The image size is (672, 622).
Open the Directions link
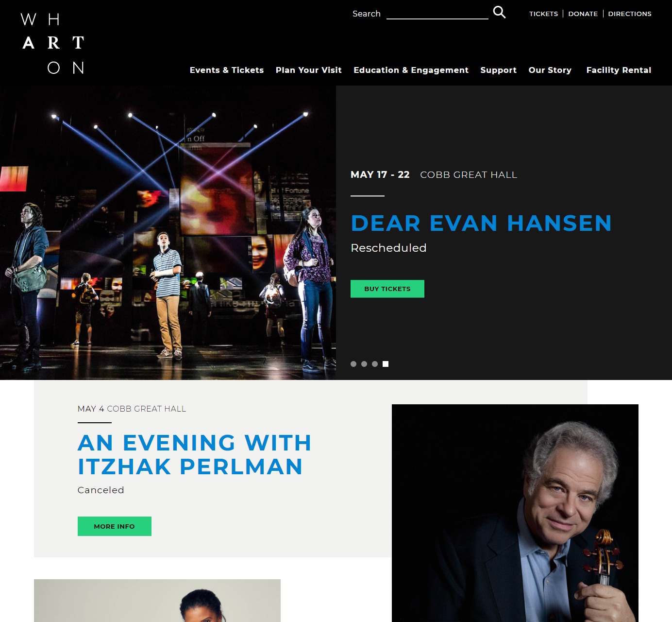630,14
